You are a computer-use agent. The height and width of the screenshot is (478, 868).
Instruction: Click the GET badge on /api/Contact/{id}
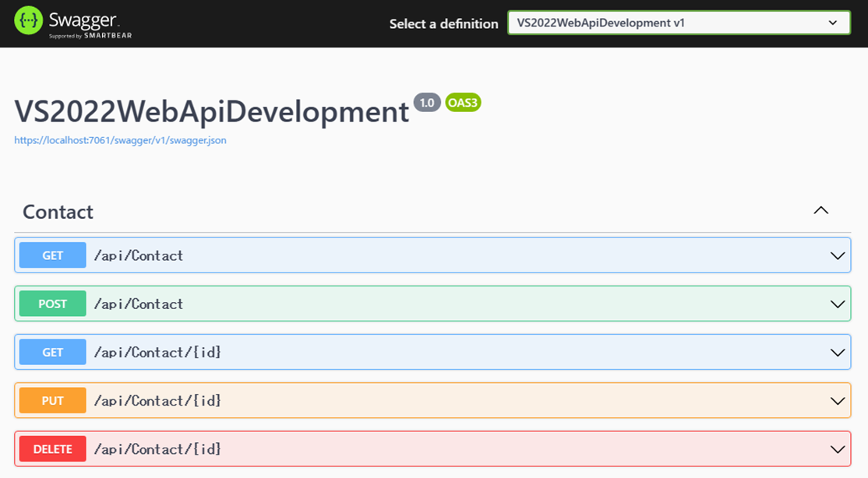tap(51, 352)
